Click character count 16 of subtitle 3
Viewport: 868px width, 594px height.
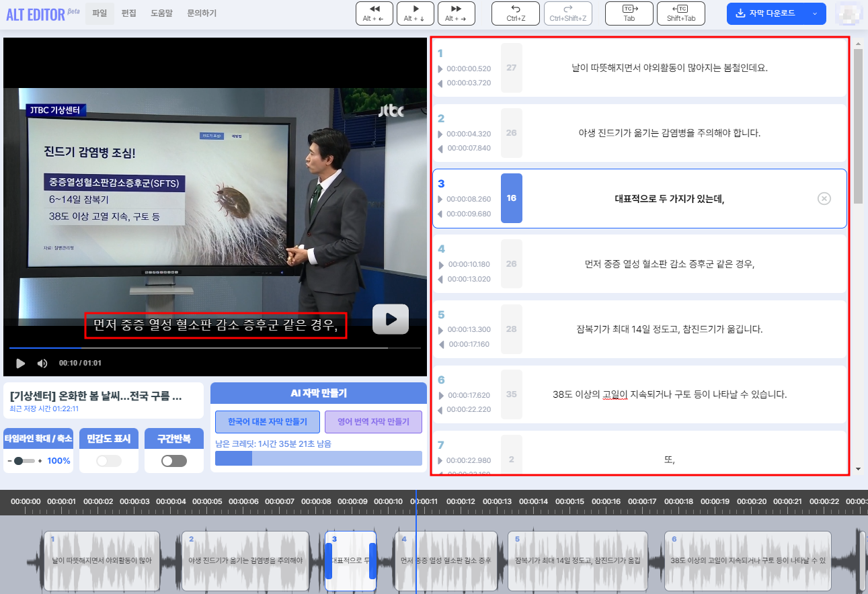512,198
